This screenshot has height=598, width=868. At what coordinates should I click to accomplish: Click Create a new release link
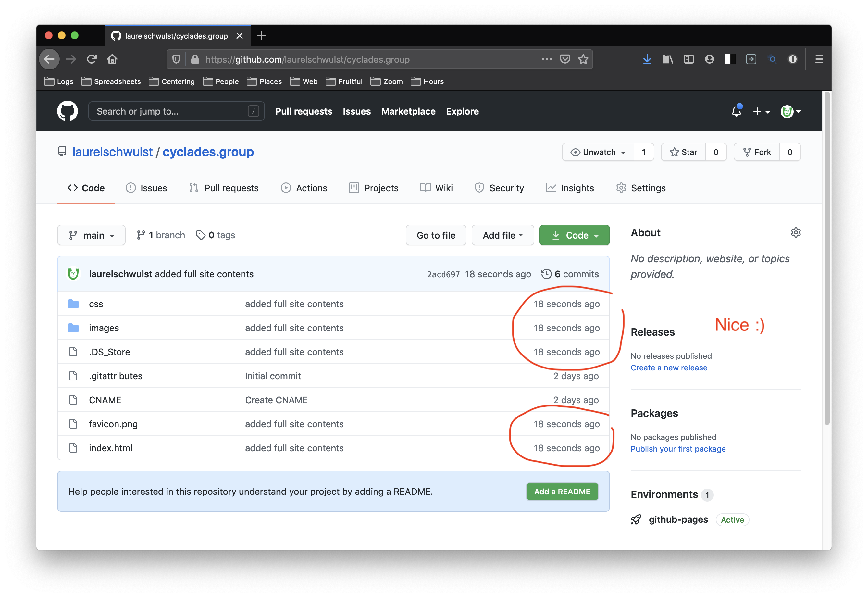click(669, 368)
